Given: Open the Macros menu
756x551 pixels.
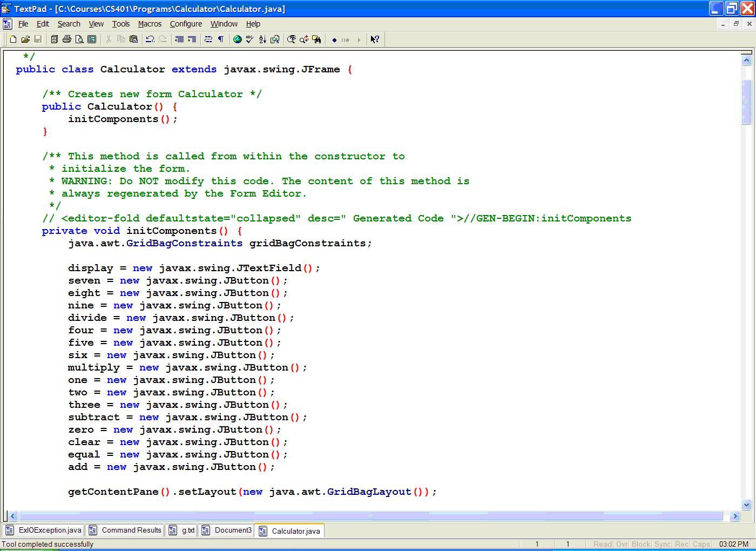Looking at the screenshot, I should (x=150, y=24).
